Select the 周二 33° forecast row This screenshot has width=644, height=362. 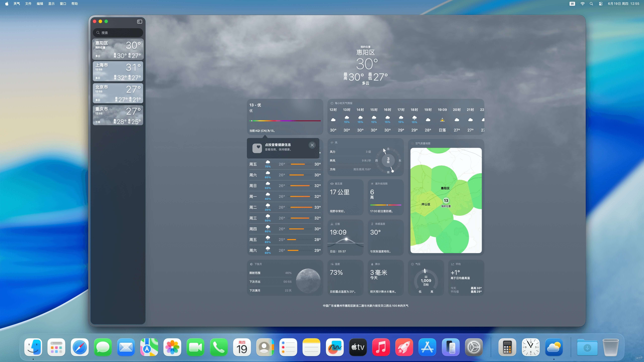pos(285,207)
